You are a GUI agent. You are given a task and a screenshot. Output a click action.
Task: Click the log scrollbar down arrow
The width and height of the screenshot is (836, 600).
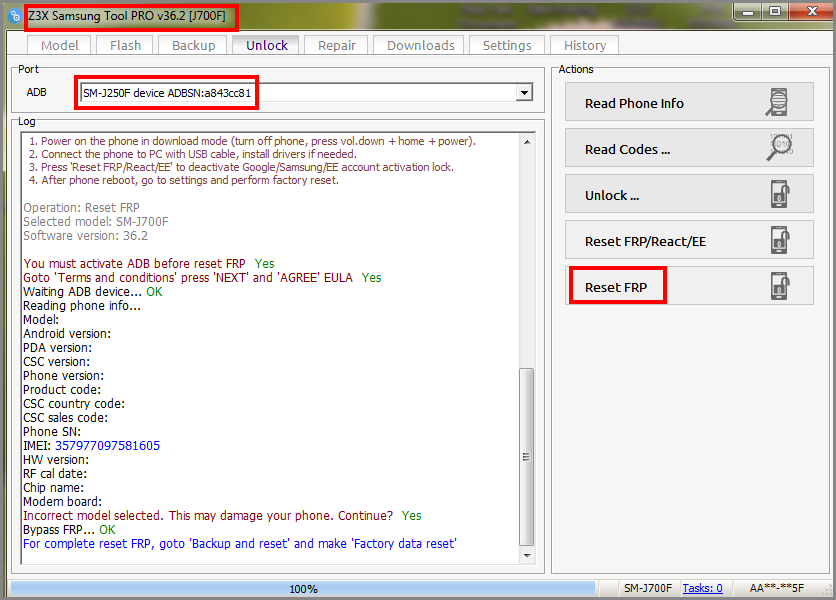click(527, 556)
